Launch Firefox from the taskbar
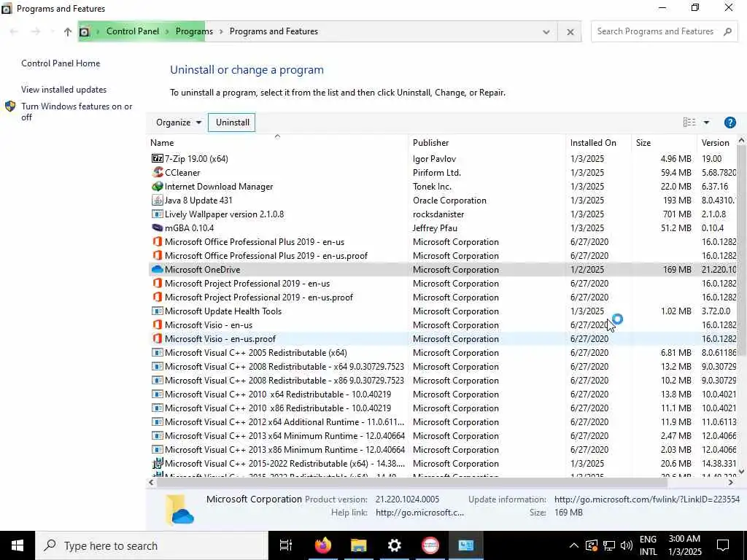Screen dimensions: 747x560 322,545
